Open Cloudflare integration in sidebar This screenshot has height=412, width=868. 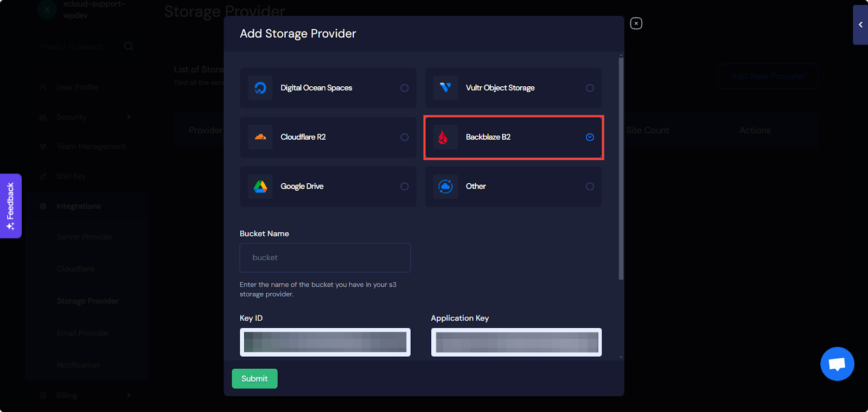[75, 269]
